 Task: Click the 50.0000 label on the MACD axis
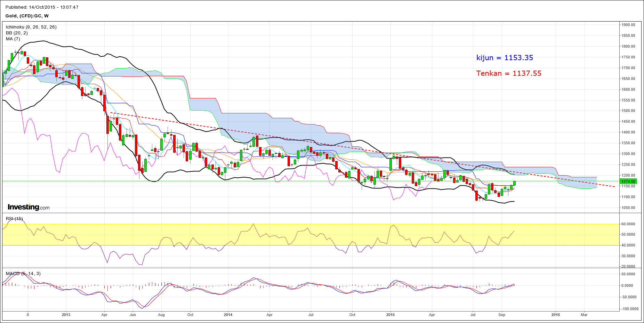click(x=628, y=274)
